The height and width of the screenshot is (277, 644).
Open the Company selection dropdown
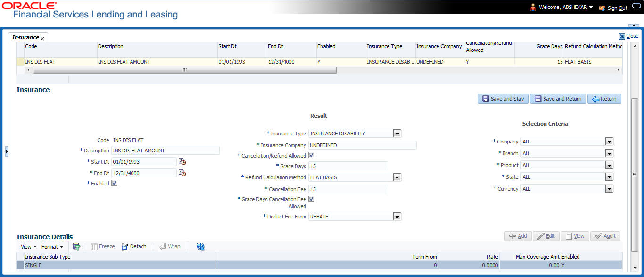point(609,142)
